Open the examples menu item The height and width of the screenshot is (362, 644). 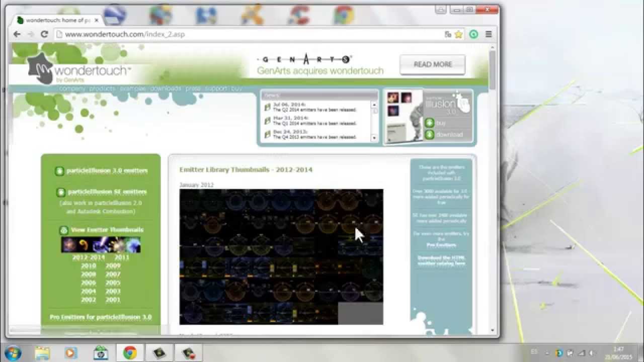(133, 88)
